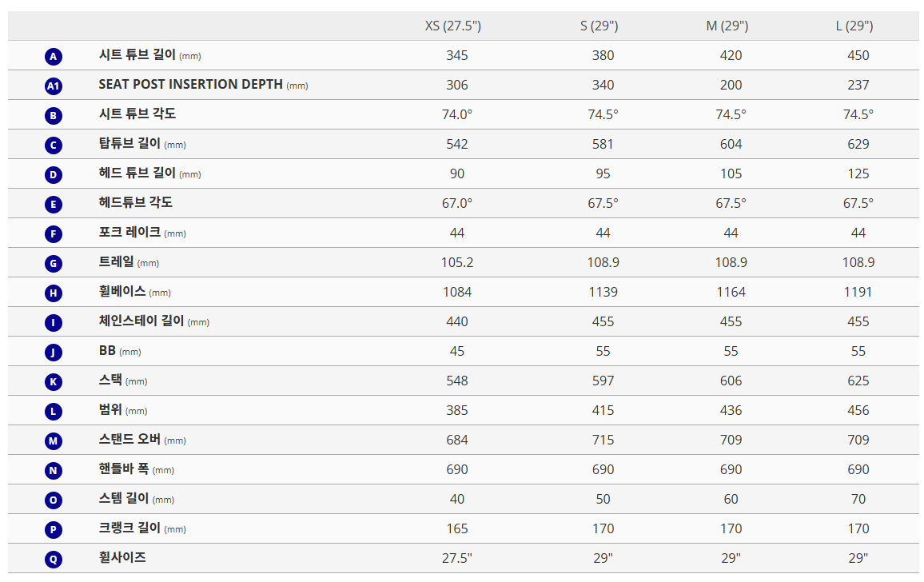This screenshot has height=582, width=924.
Task: Select the H wheelbase badge icon
Action: (x=54, y=293)
